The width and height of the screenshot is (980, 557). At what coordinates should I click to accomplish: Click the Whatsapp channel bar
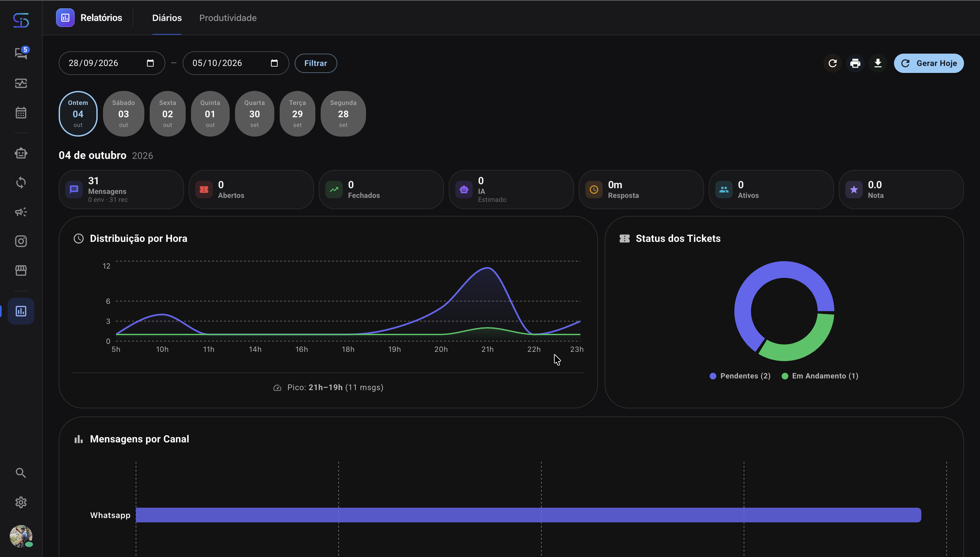click(528, 515)
